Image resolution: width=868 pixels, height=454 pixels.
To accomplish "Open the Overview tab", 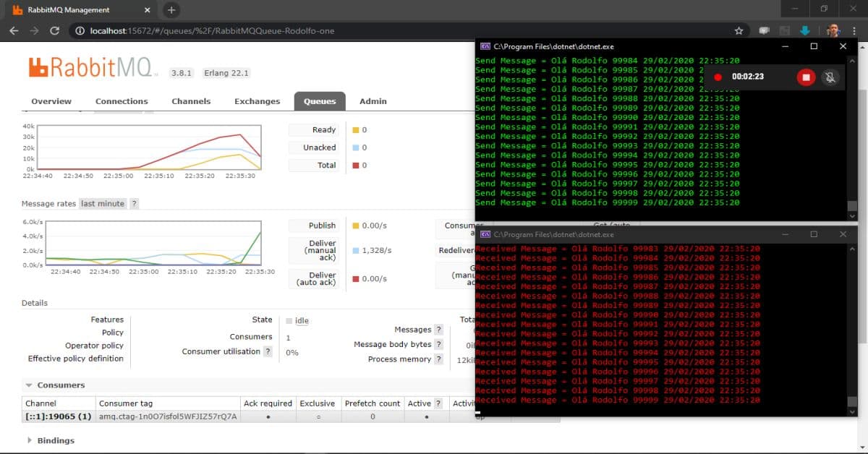I will [x=51, y=101].
